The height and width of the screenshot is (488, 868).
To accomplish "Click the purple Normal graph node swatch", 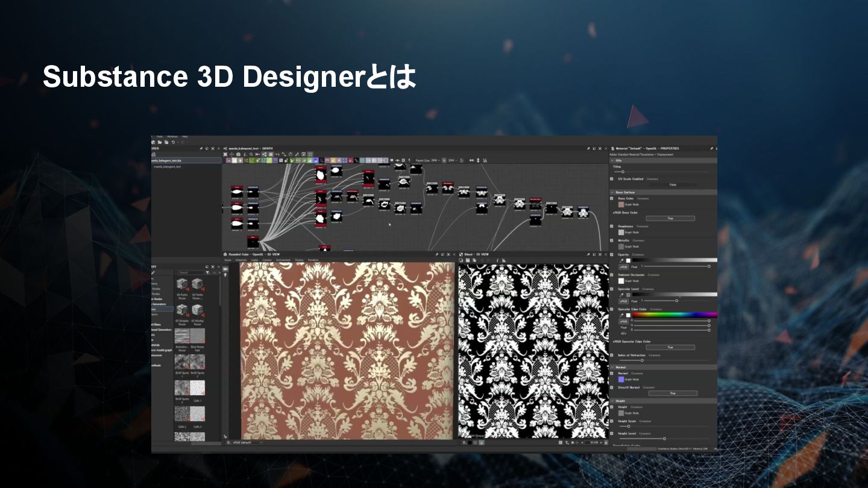I will tap(621, 380).
